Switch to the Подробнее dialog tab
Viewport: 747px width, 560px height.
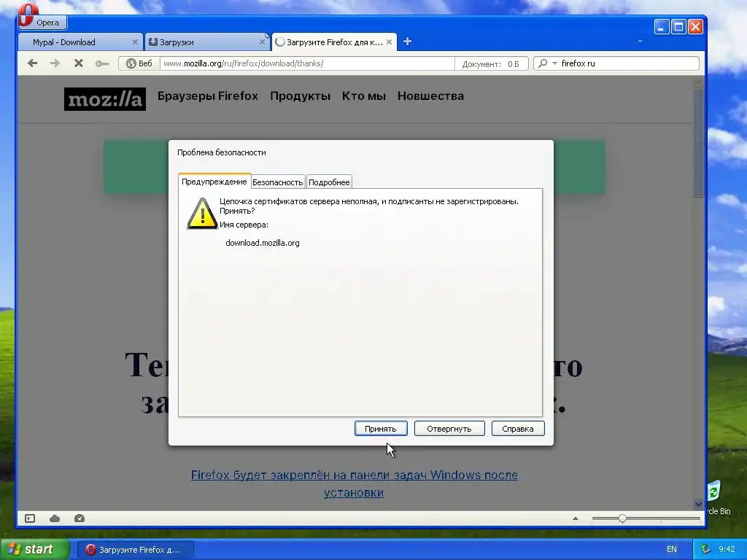[329, 182]
